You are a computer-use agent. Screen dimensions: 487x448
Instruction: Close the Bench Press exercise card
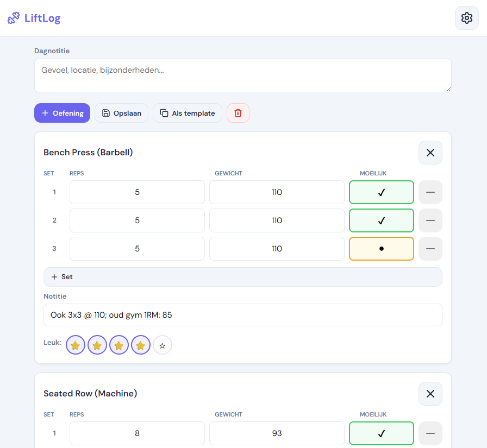click(x=430, y=153)
